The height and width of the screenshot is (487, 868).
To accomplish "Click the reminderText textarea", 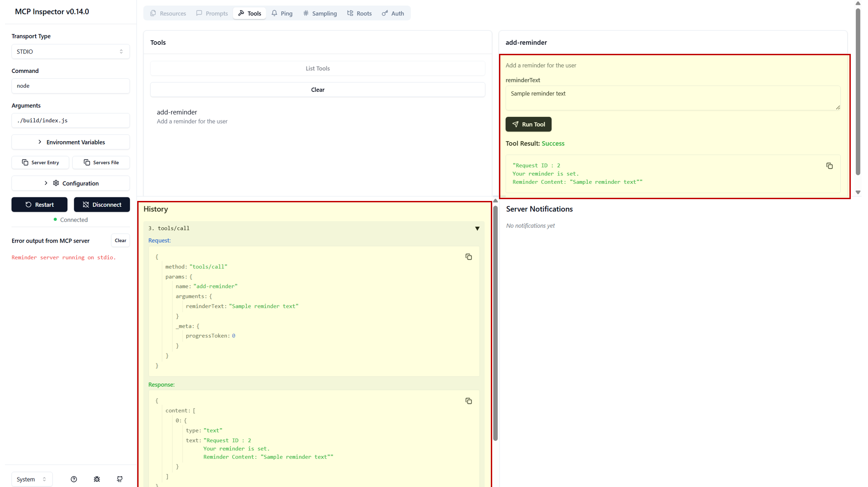I will [673, 98].
